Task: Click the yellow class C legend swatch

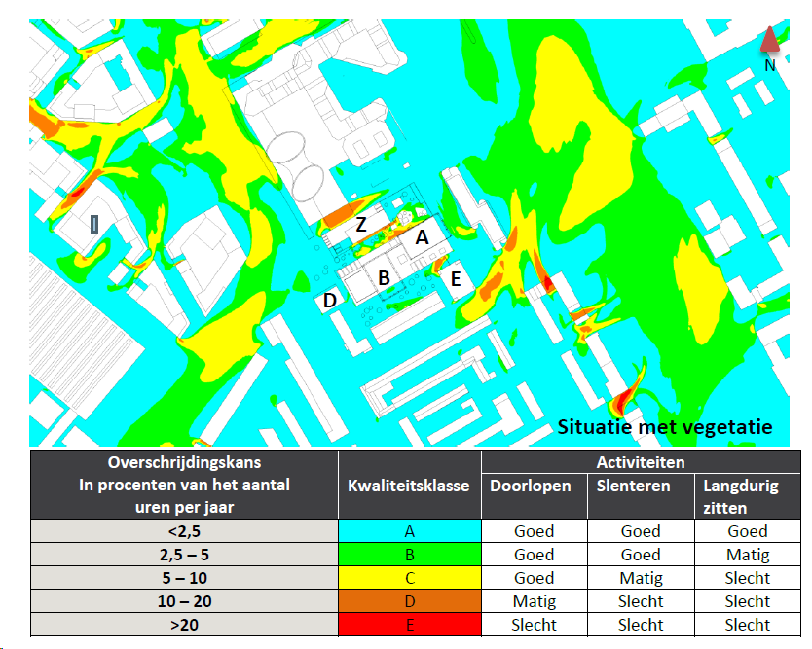Action: [410, 578]
